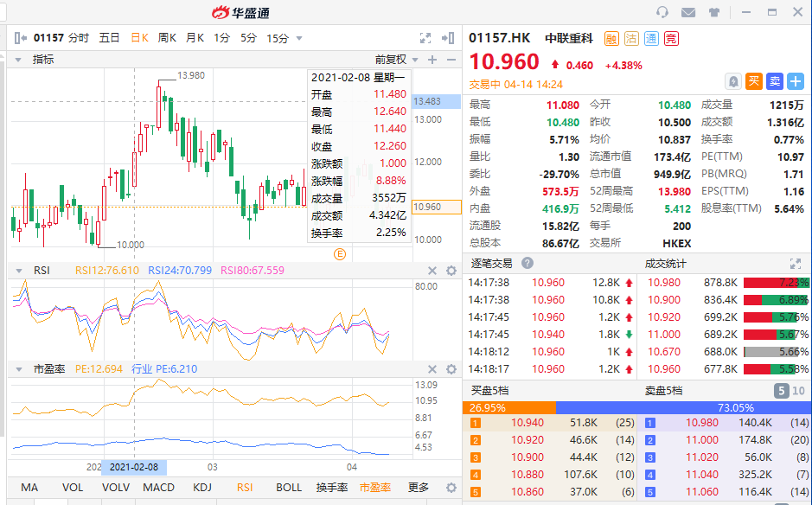The width and height of the screenshot is (812, 505).
Task: Open 更多 indicators list
Action: (x=418, y=488)
